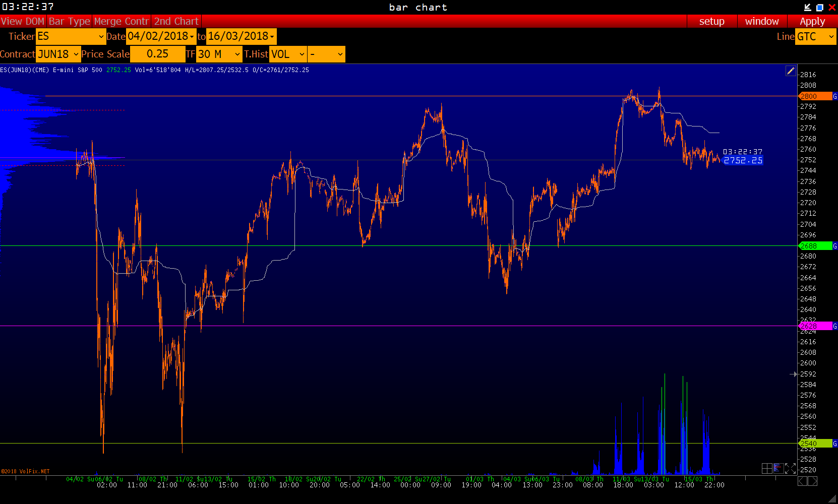Open the Ticker ES dropdown
This screenshot has height=504, width=838.
click(71, 36)
